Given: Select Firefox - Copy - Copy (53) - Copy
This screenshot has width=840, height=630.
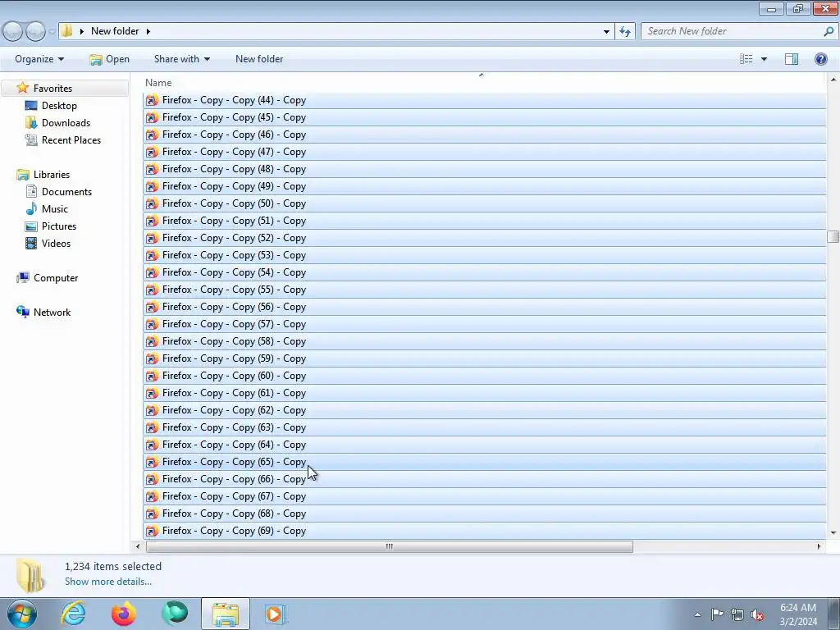Looking at the screenshot, I should [x=485, y=255].
